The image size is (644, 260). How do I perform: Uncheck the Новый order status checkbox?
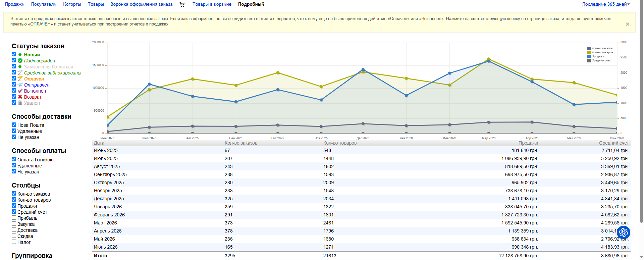pos(14,54)
